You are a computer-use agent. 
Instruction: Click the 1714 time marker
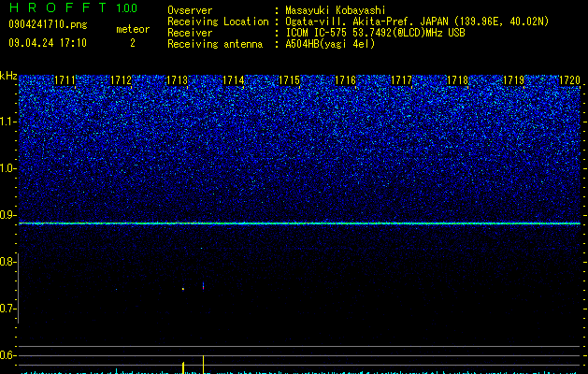pyautogui.click(x=234, y=80)
